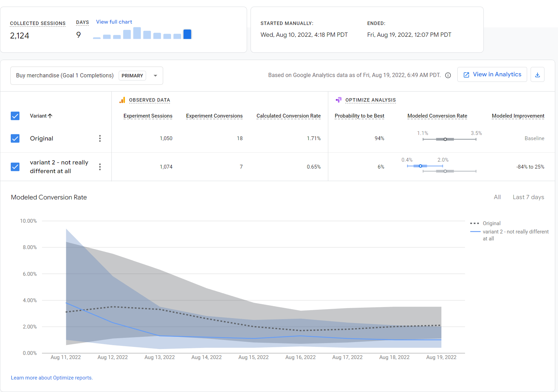Open three-dot menu for Original variant
This screenshot has width=558, height=392.
tap(100, 138)
